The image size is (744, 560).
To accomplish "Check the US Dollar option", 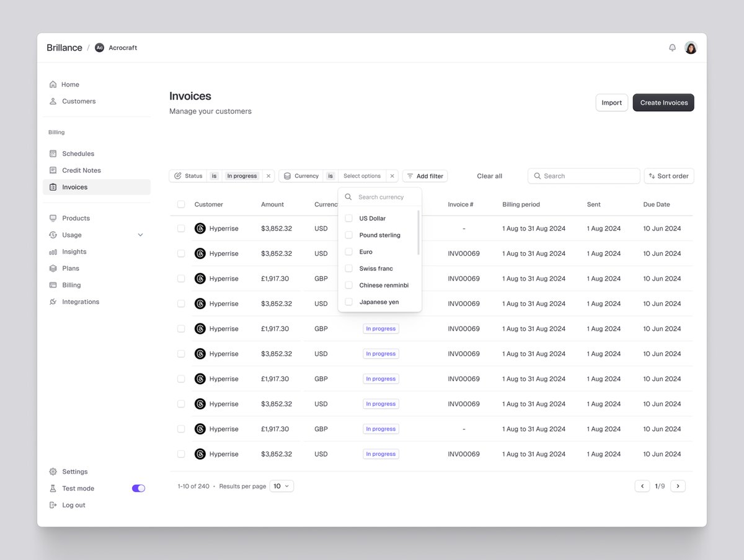I will (348, 218).
